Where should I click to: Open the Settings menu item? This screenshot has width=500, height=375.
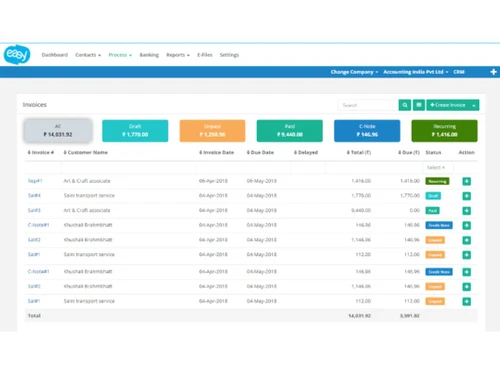(x=229, y=55)
